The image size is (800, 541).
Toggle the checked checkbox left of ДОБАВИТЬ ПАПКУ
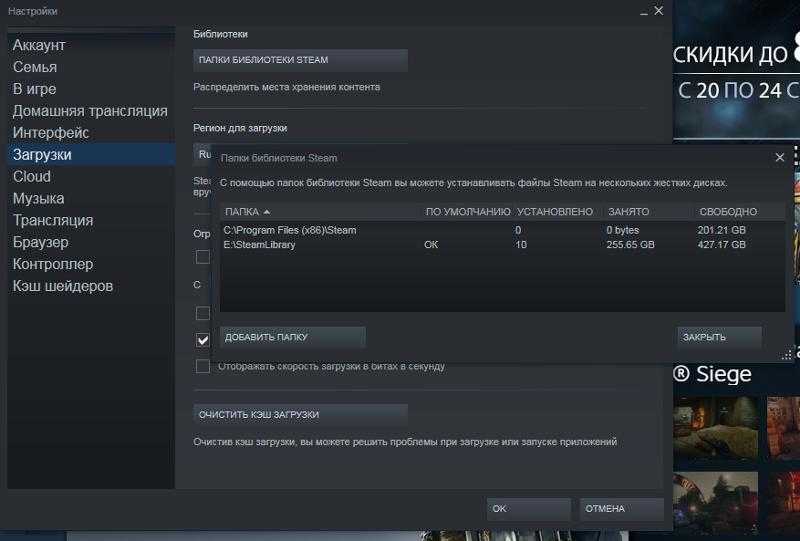203,340
